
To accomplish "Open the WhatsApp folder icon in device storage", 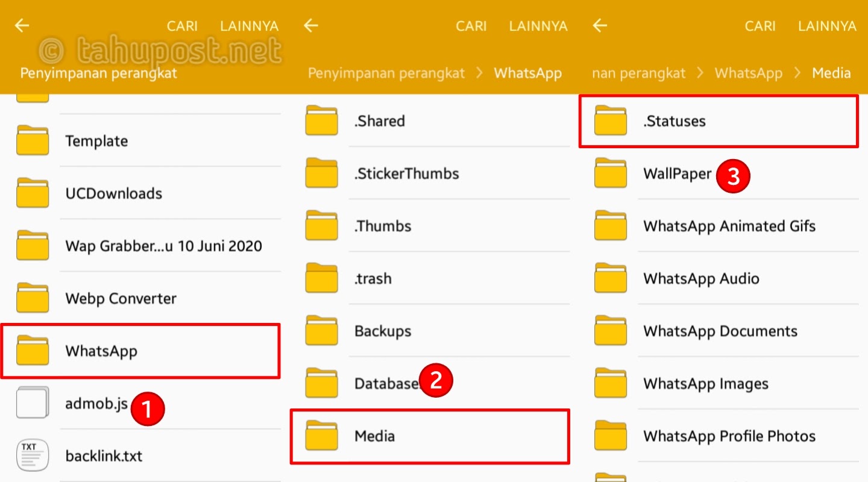I will (x=33, y=351).
